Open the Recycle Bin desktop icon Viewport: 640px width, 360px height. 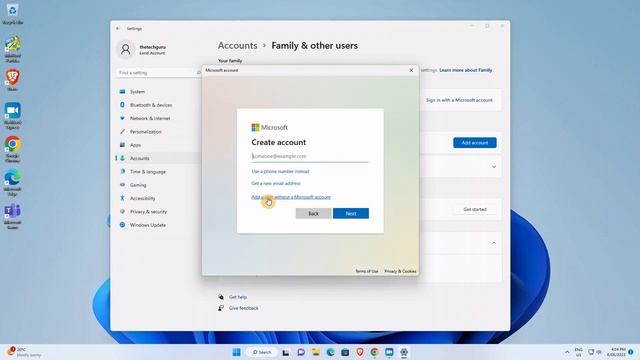click(12, 13)
